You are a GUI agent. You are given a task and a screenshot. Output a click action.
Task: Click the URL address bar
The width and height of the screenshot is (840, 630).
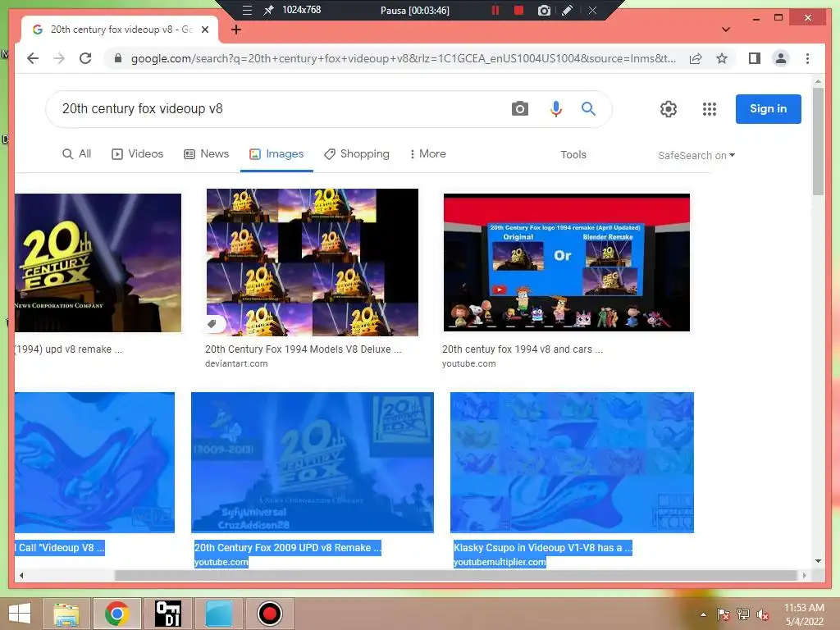(x=403, y=58)
